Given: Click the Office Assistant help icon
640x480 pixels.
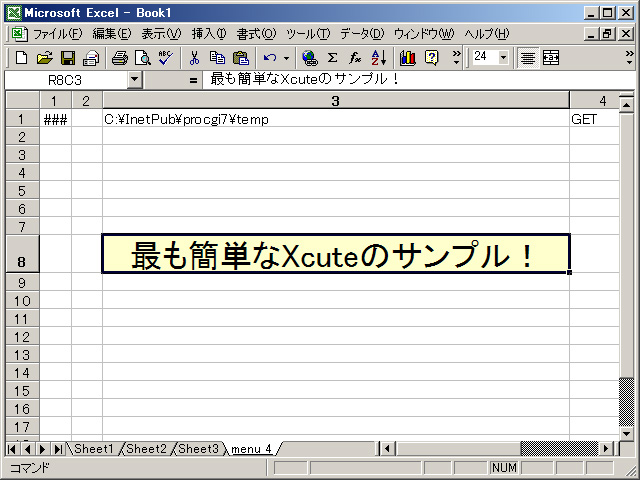Looking at the screenshot, I should pos(431,58).
